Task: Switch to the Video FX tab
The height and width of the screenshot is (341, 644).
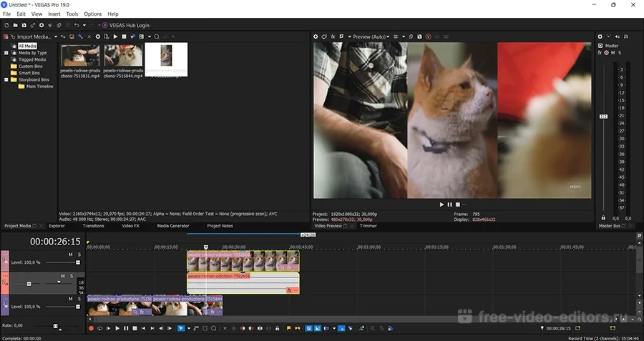Action: [x=130, y=226]
